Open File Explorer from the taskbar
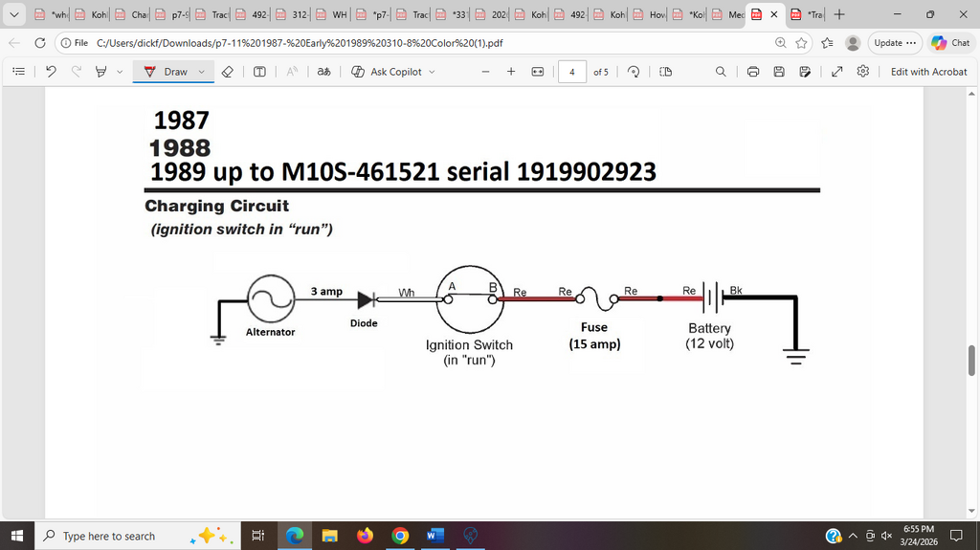The height and width of the screenshot is (550, 980). pos(329,536)
